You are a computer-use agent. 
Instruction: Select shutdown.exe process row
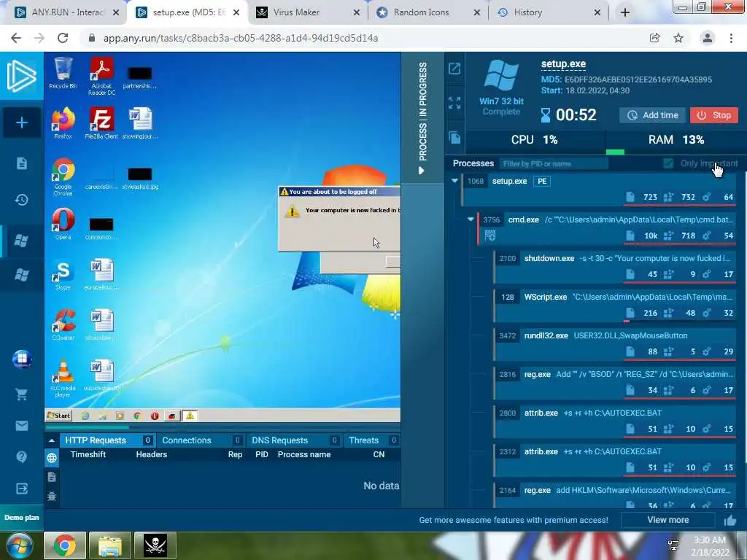[615, 265]
